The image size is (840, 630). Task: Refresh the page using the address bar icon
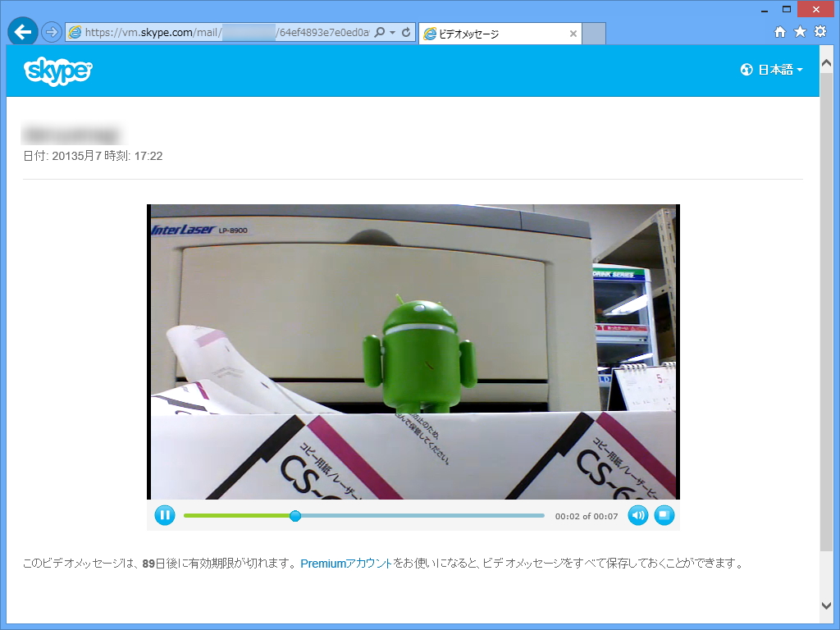click(406, 32)
